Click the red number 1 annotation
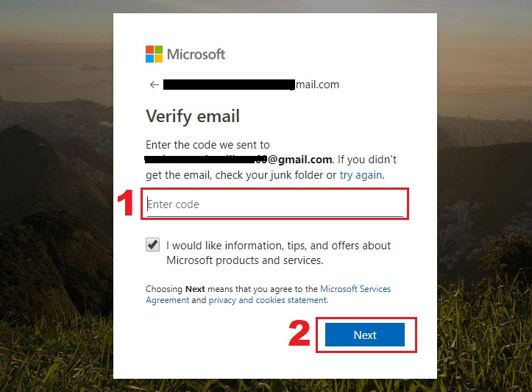Screen dimensions: 532x392 pyautogui.click(x=127, y=204)
